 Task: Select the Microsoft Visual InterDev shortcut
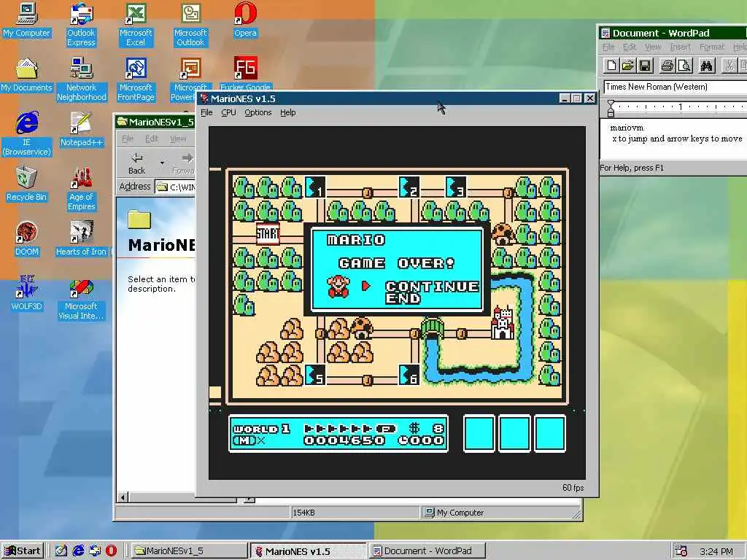pyautogui.click(x=81, y=298)
